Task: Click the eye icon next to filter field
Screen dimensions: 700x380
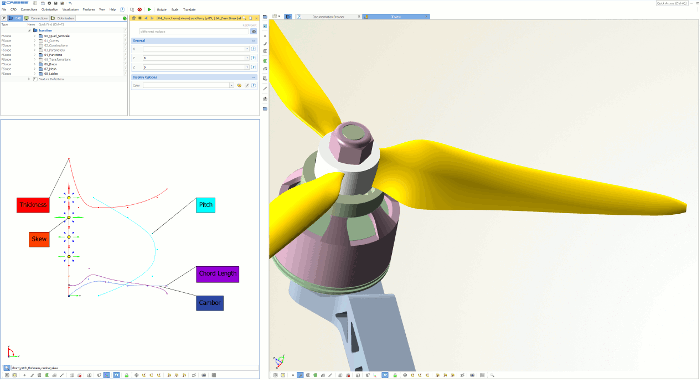Action: pos(254,32)
